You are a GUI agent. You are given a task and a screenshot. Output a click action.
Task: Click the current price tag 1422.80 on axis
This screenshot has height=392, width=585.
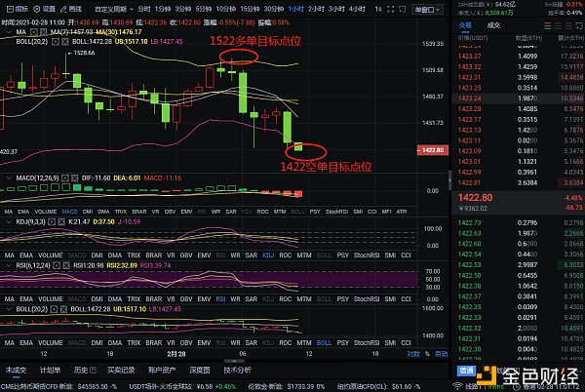(433, 150)
